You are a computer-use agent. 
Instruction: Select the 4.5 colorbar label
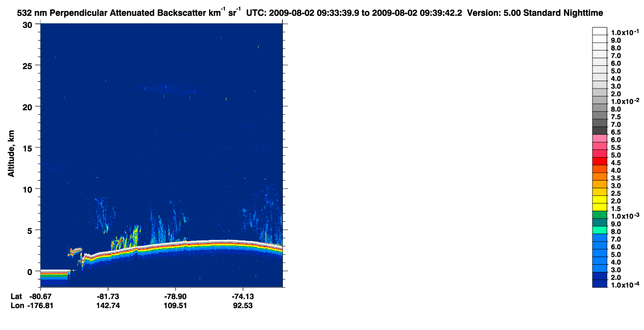click(x=616, y=163)
